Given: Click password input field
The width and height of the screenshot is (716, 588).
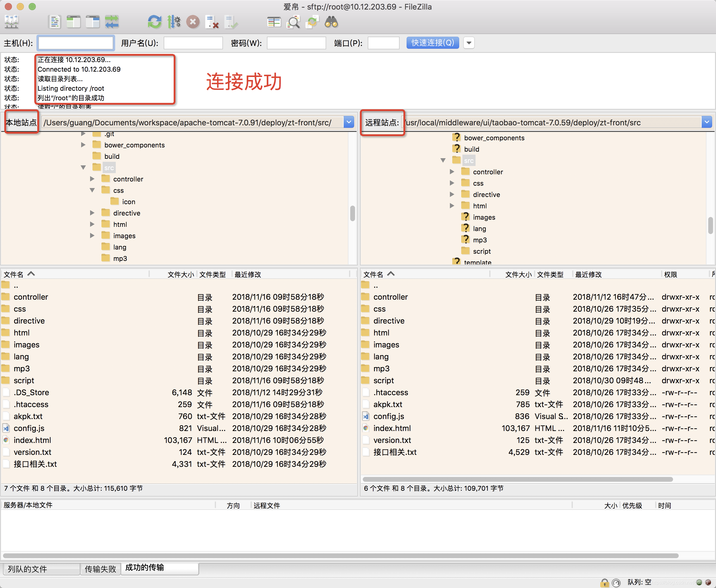Looking at the screenshot, I should pyautogui.click(x=296, y=43).
